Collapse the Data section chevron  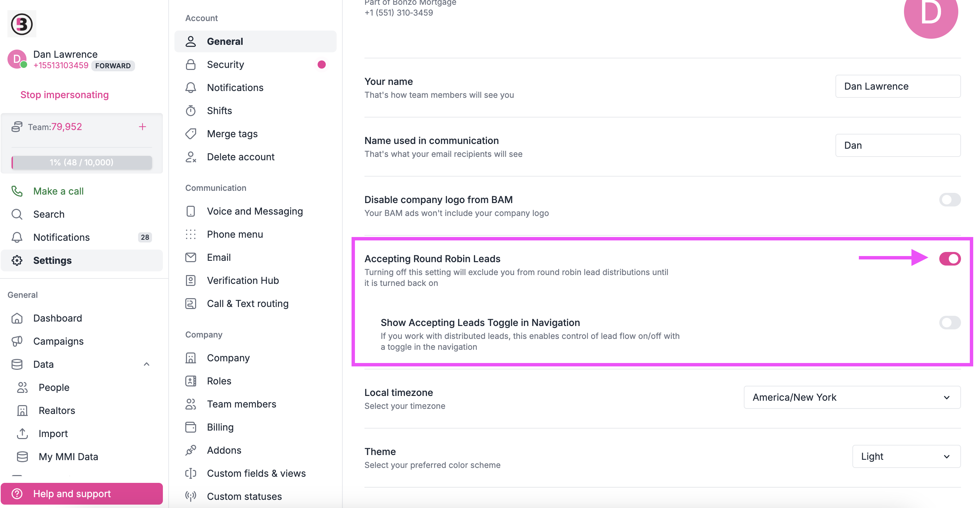click(147, 364)
